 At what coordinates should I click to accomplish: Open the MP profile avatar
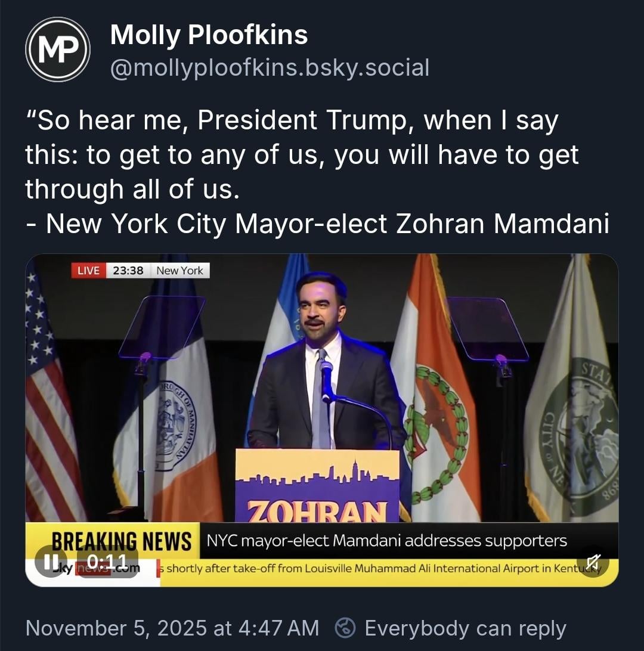point(58,49)
